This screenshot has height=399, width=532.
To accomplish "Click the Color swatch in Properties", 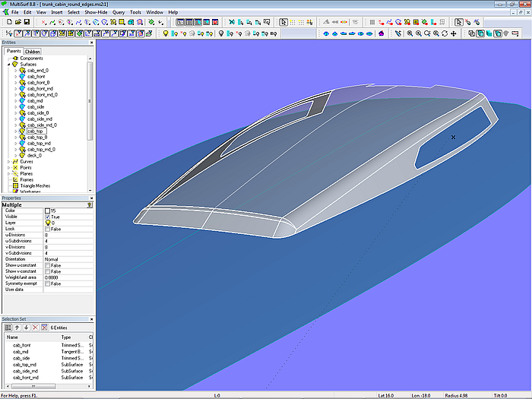I will tap(48, 211).
